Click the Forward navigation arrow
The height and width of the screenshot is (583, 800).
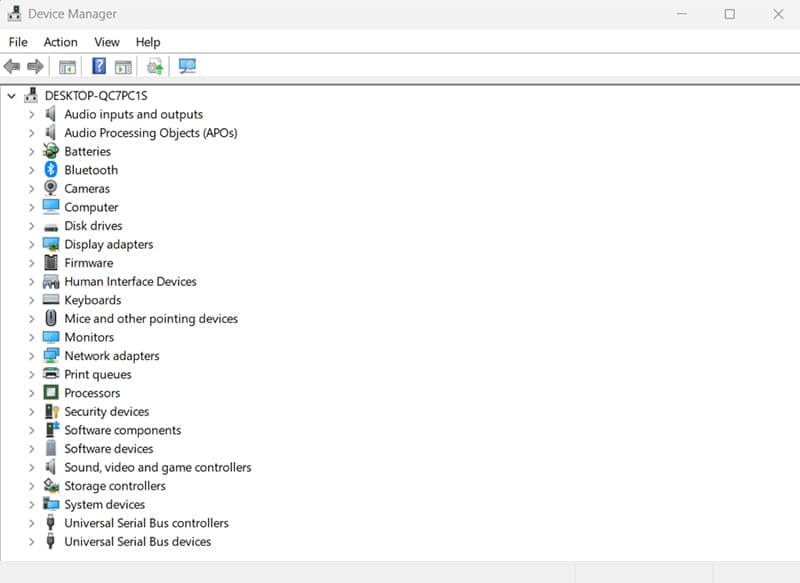(36, 66)
